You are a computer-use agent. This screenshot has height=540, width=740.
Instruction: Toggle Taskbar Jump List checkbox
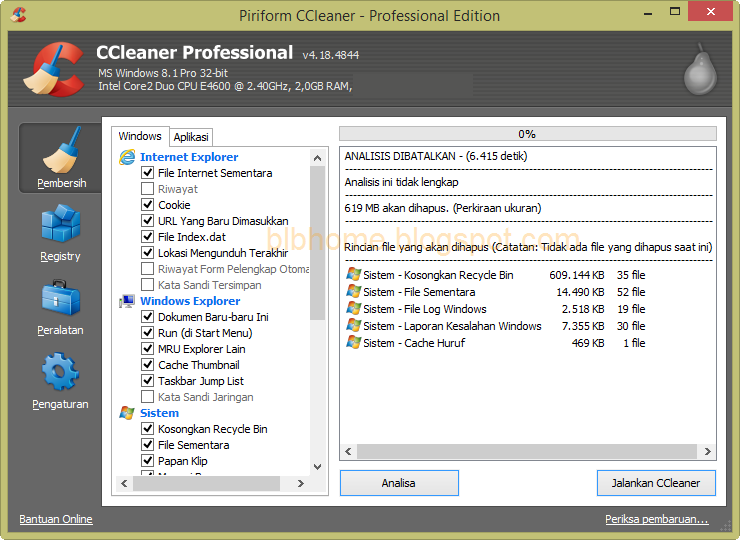148,381
